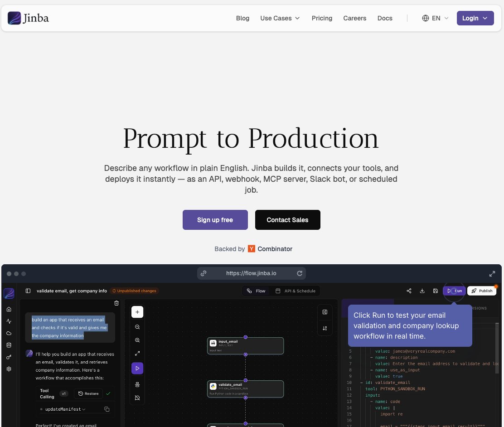The image size is (504, 427).
Task: Open the Blog page
Action: [x=242, y=18]
